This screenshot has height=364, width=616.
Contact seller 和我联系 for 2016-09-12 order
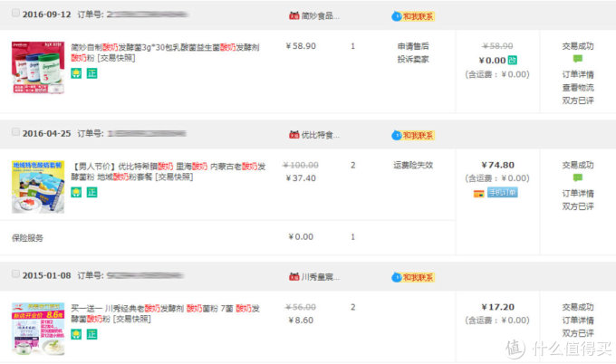click(x=413, y=16)
